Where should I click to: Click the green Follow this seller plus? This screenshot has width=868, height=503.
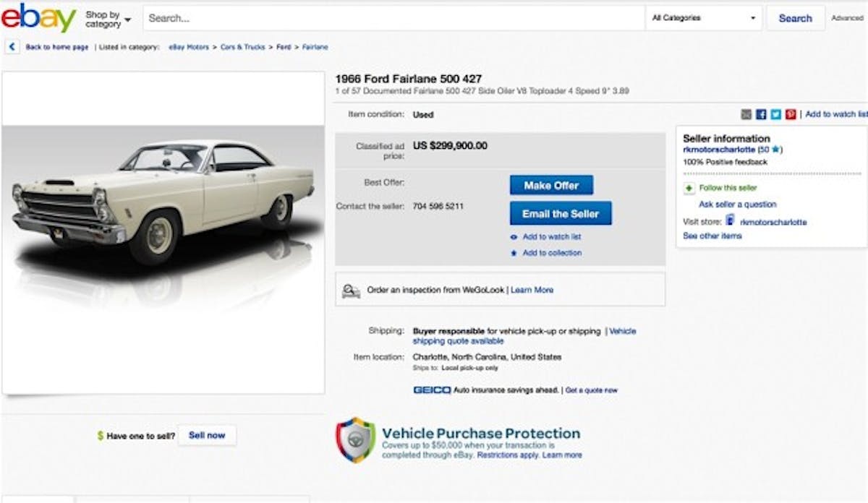point(689,189)
